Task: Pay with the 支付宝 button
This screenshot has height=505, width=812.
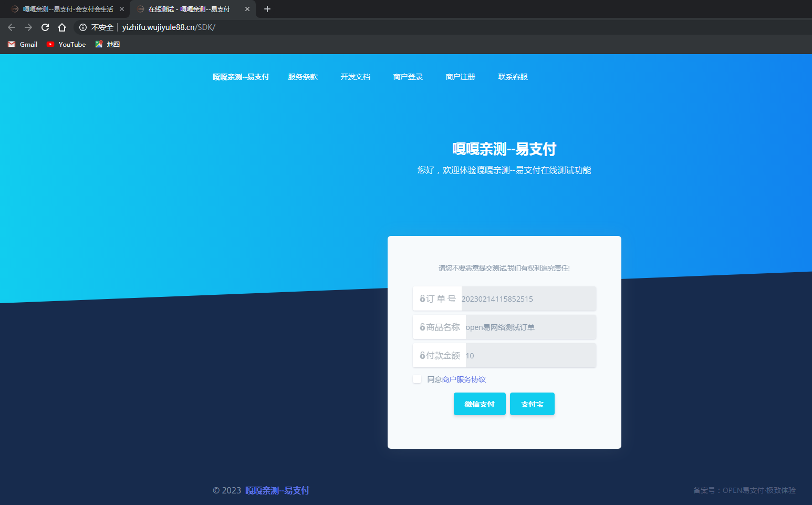Action: tap(532, 404)
